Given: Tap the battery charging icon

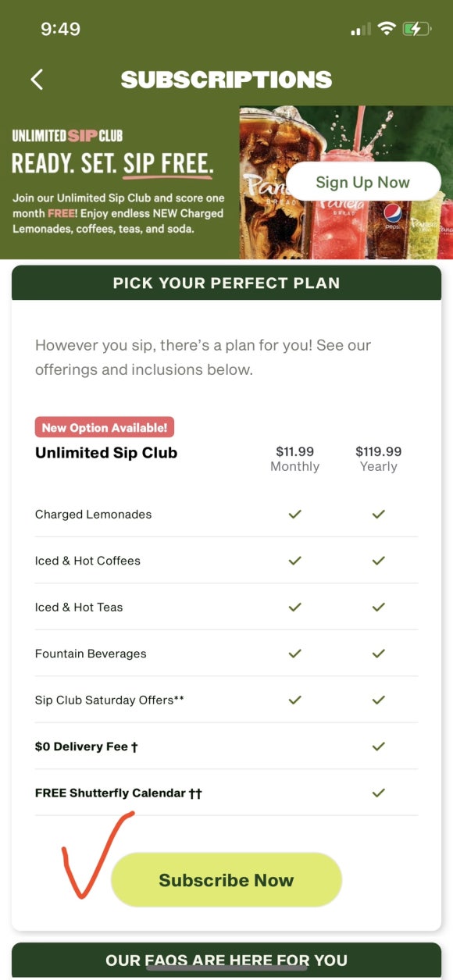Looking at the screenshot, I should click(x=416, y=29).
